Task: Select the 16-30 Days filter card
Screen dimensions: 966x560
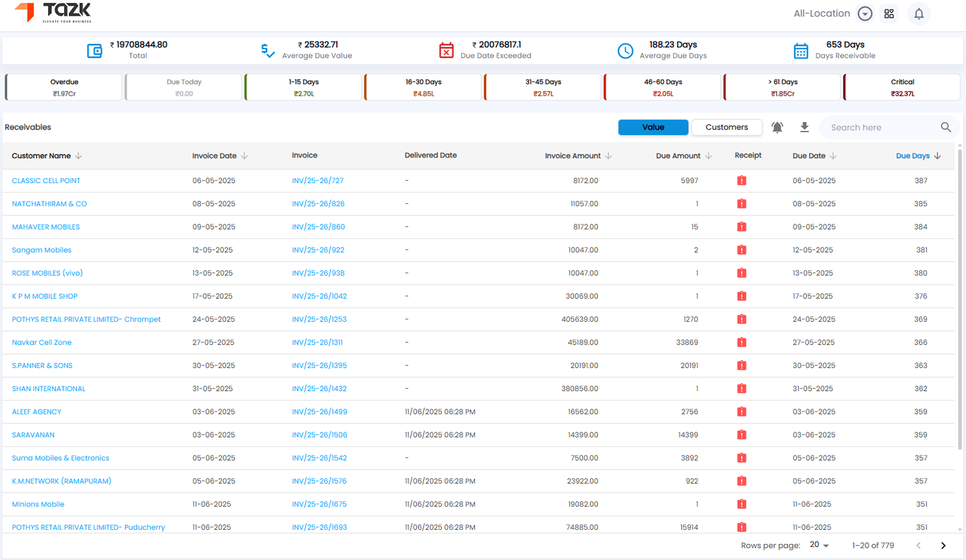Action: (x=423, y=87)
